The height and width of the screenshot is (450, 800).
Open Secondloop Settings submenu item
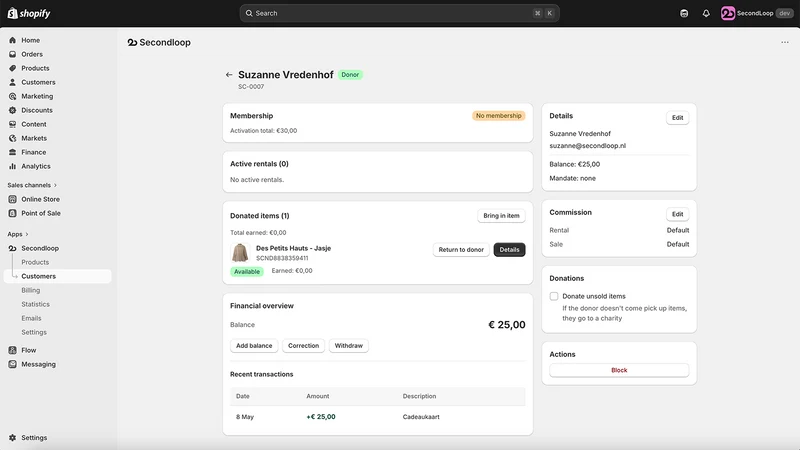click(x=34, y=332)
